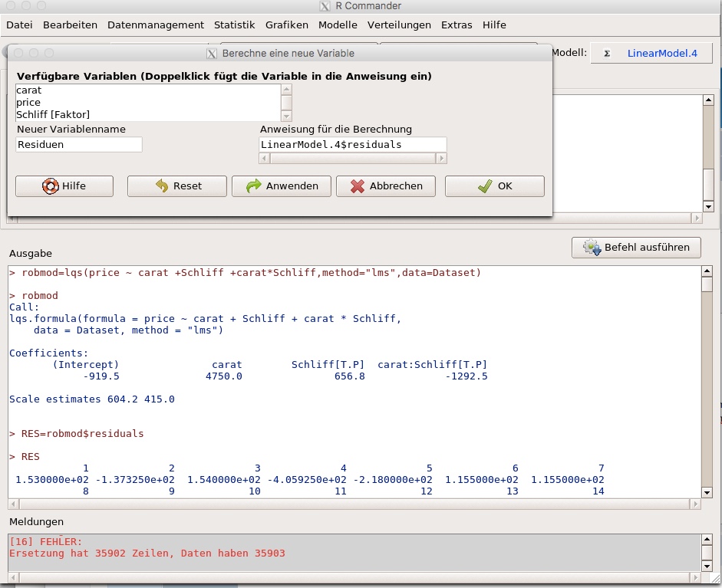Open the Grafiken menu
The image size is (722, 588).
click(x=287, y=25)
